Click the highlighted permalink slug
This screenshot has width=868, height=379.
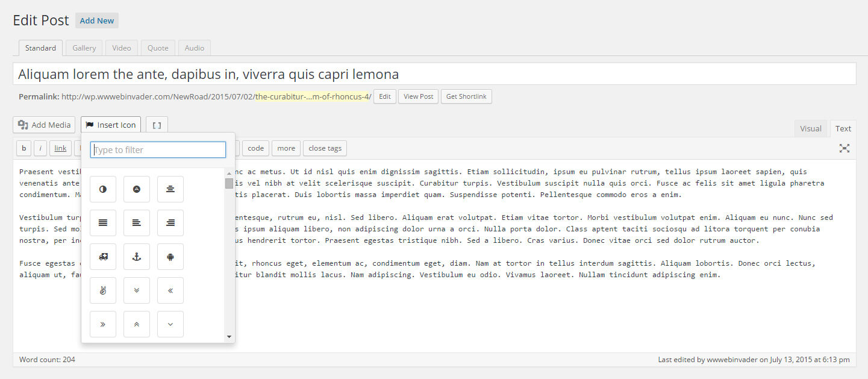(313, 96)
